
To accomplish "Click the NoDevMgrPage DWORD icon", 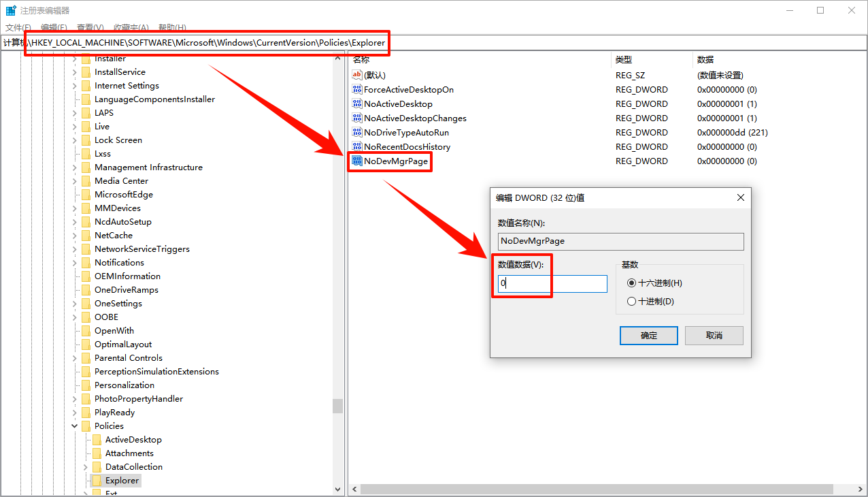I will click(x=358, y=161).
